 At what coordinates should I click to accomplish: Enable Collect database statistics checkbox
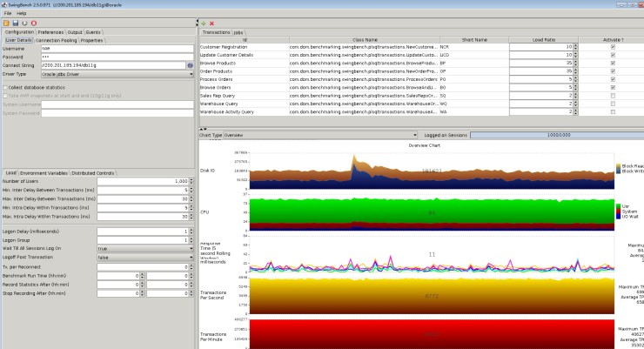click(4, 87)
